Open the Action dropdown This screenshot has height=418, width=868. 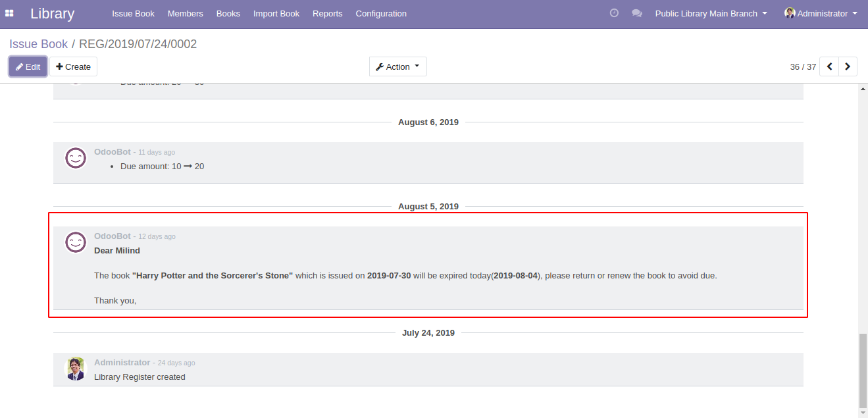coord(398,66)
